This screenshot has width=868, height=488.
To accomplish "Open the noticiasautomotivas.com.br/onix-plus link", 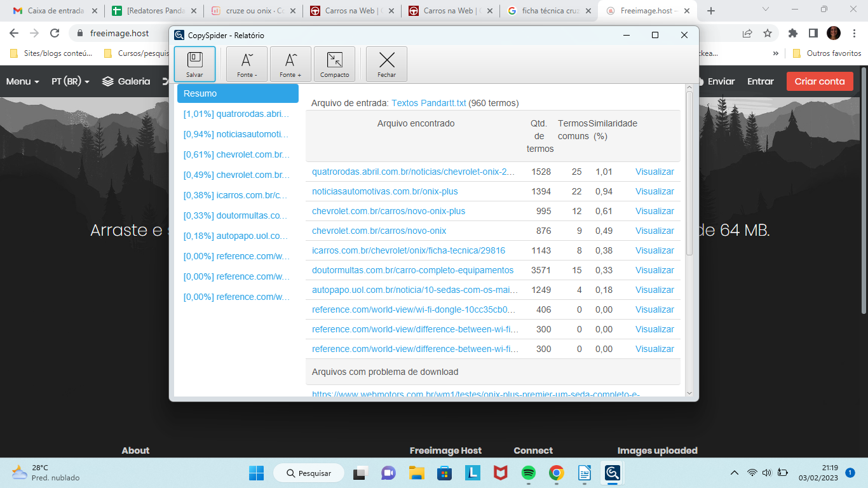I will tap(385, 191).
